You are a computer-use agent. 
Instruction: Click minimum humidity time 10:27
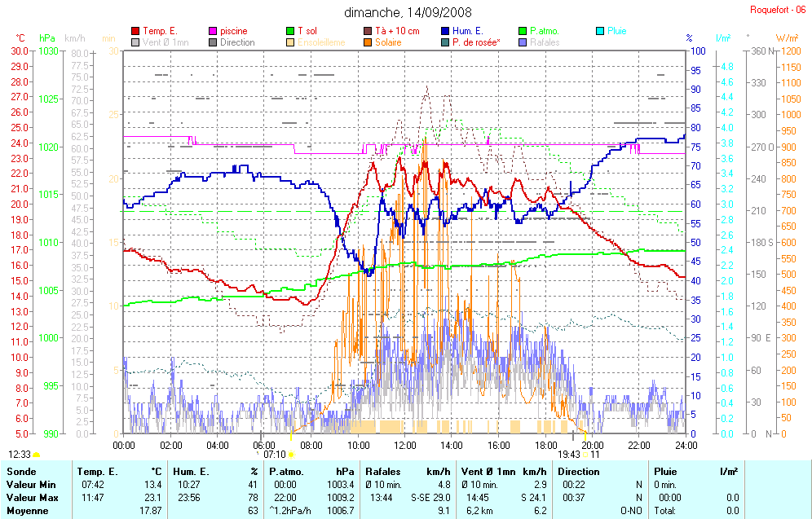point(189,485)
